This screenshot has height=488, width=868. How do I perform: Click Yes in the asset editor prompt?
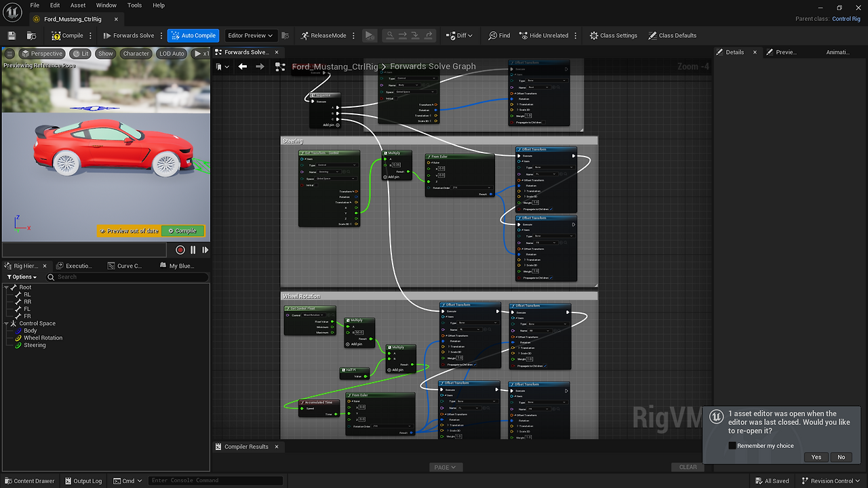[816, 457]
